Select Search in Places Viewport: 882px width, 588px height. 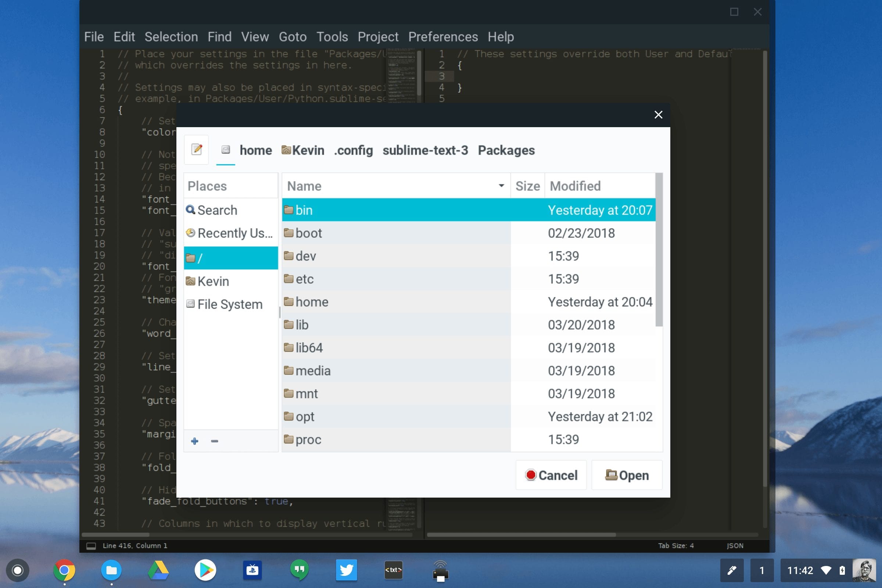tap(231, 210)
